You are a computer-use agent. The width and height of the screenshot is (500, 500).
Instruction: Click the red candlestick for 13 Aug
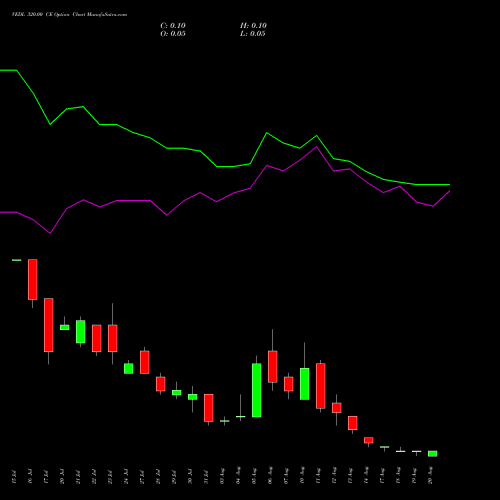(x=353, y=423)
